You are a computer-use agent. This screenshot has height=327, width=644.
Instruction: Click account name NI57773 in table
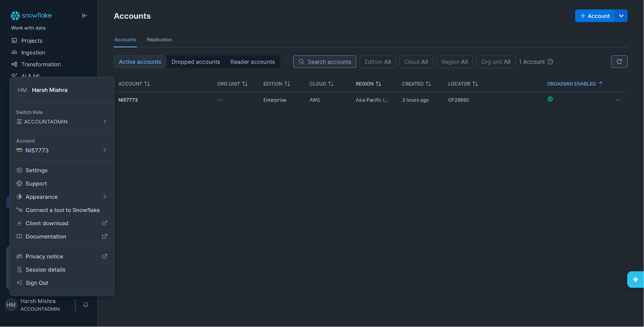click(x=128, y=100)
